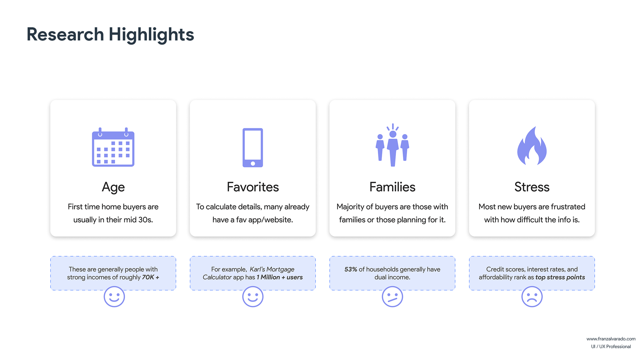Select the Stress card heading

coord(532,187)
